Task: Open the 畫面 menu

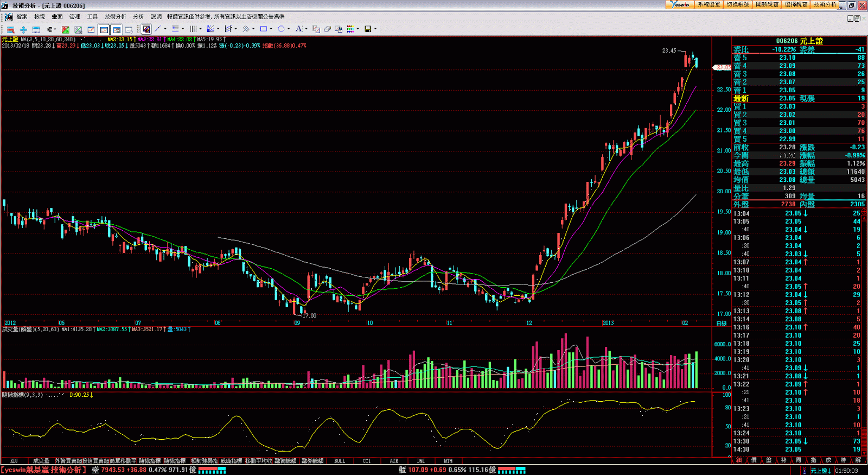Action: click(57, 17)
